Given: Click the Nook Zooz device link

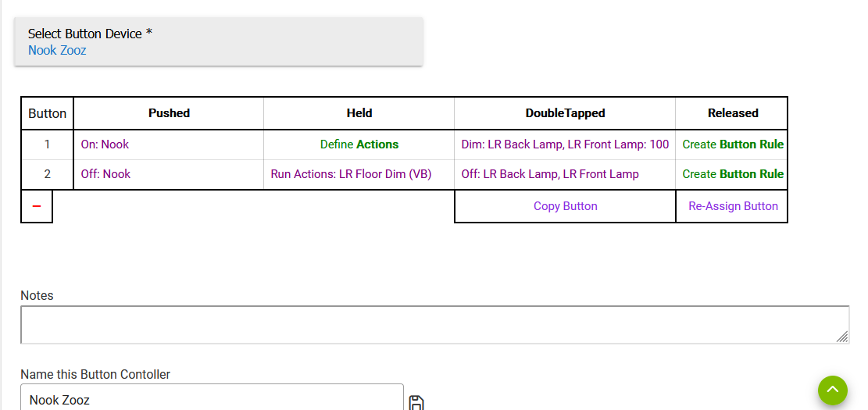Looking at the screenshot, I should pos(57,50).
